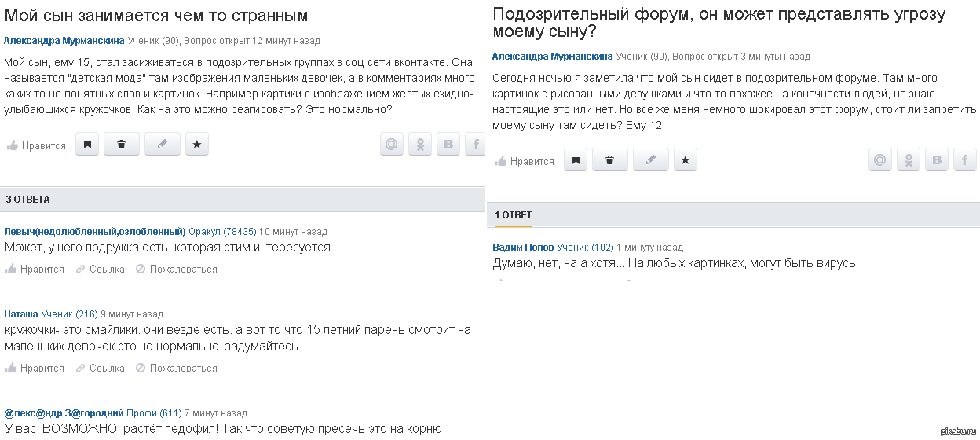980x440 pixels.
Task: Open the "1 ОТВЕТ" tab
Action: click(513, 215)
